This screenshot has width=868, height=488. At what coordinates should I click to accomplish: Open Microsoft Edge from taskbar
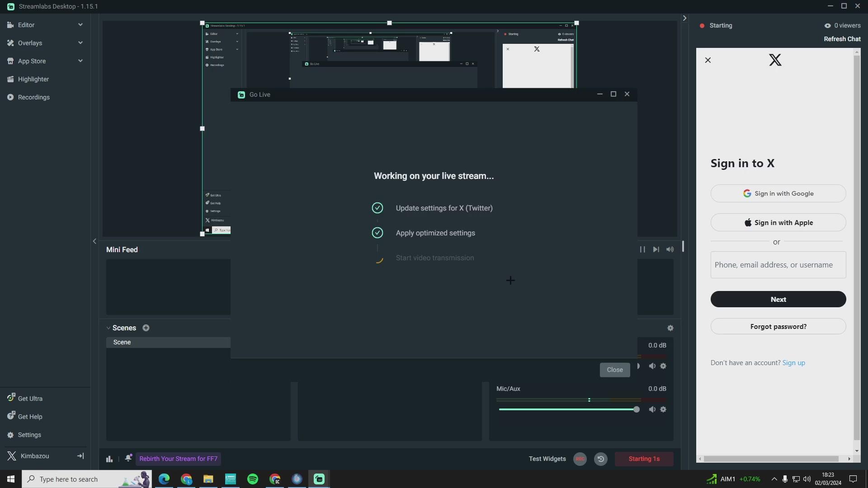(164, 479)
